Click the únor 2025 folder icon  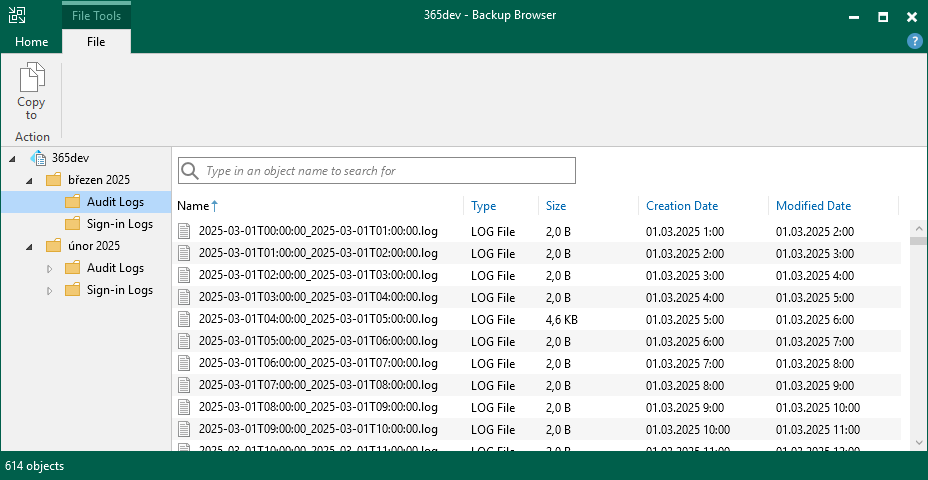[x=53, y=246]
